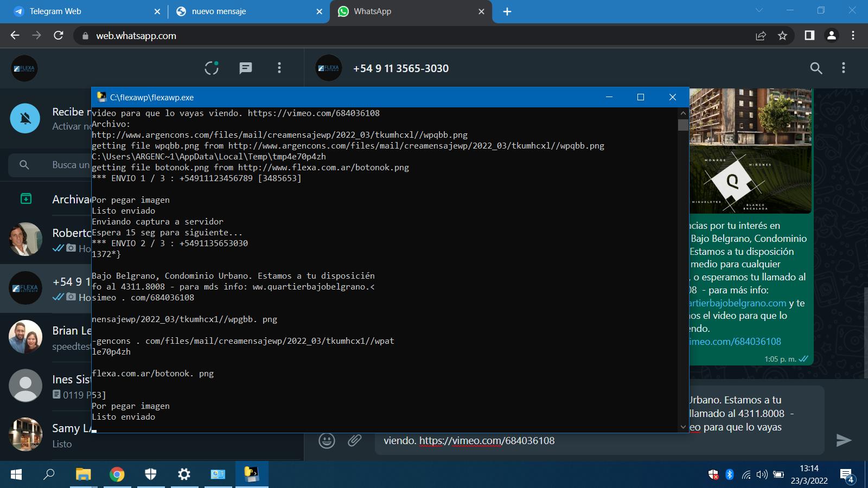The image size is (868, 488).
Task: Open Settings gear in taskbar
Action: pos(184,474)
